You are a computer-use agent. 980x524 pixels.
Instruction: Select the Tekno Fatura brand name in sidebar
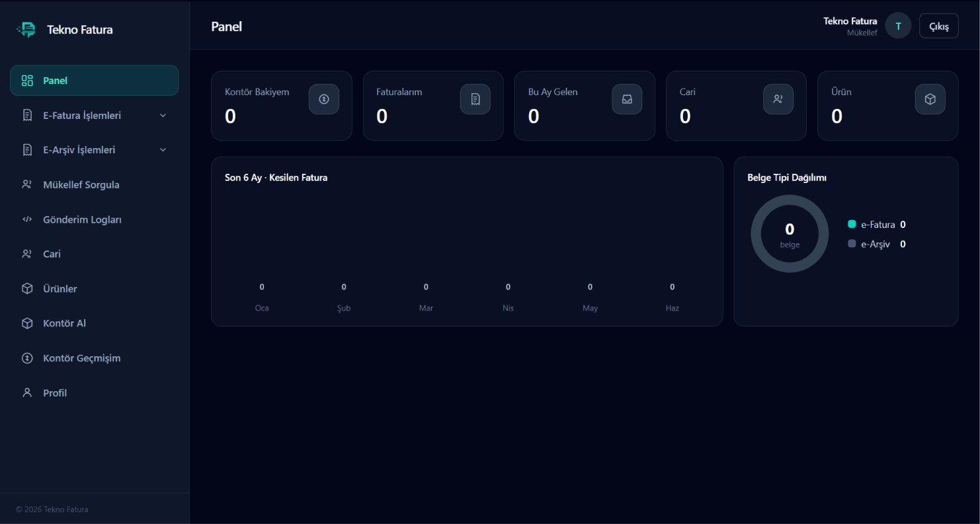pyautogui.click(x=80, y=30)
